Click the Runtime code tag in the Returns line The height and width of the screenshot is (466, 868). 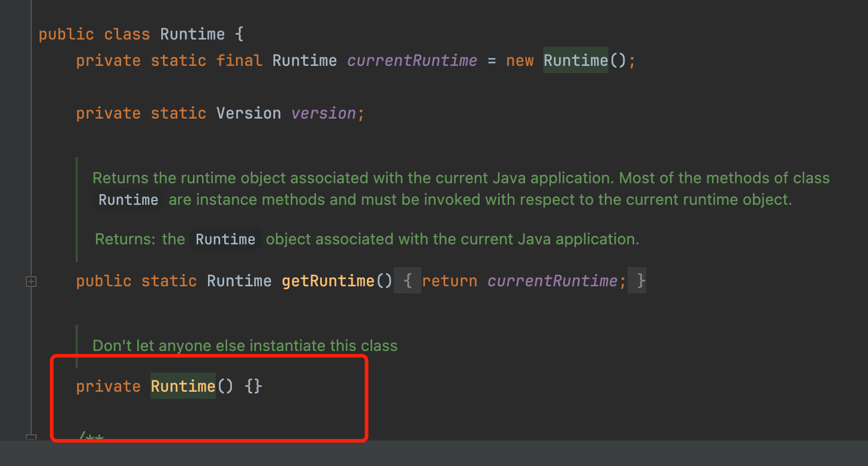tap(225, 240)
